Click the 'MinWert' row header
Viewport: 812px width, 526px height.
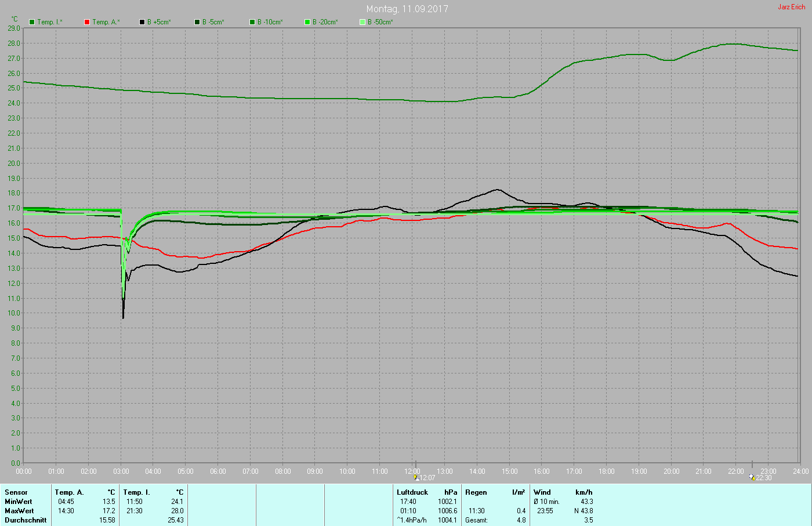pos(19,502)
